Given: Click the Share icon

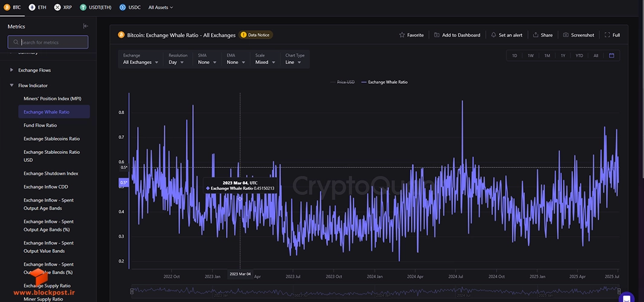Looking at the screenshot, I should [x=536, y=35].
